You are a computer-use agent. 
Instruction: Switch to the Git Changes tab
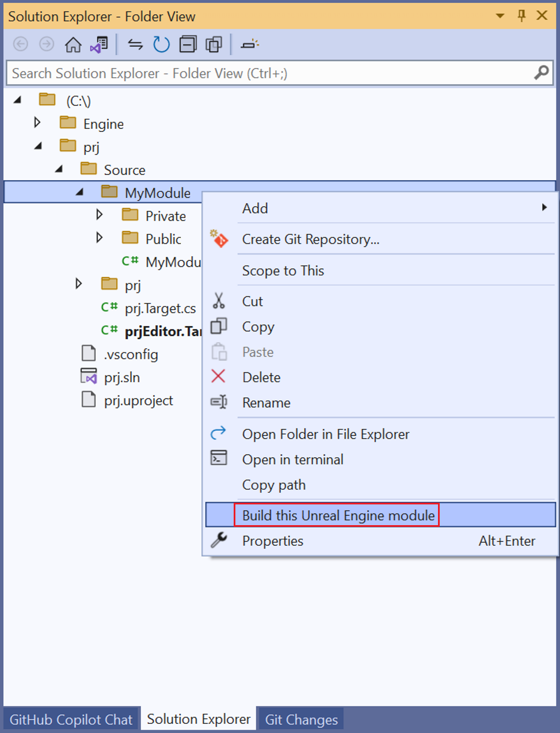coord(301,720)
